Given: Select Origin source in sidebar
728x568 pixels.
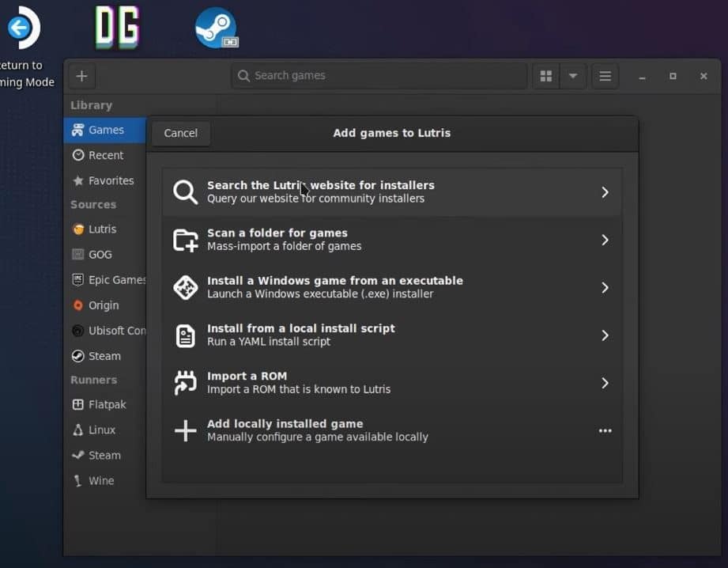Looking at the screenshot, I should pos(105,305).
